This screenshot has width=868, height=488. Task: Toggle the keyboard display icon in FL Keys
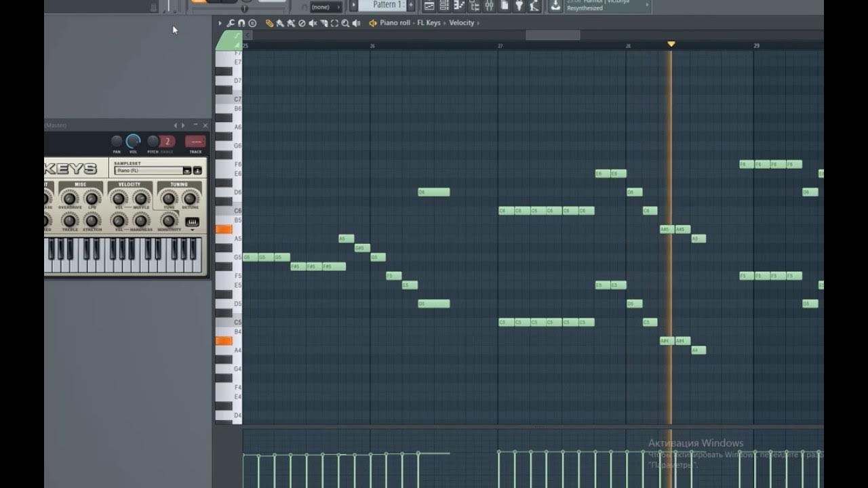(192, 222)
